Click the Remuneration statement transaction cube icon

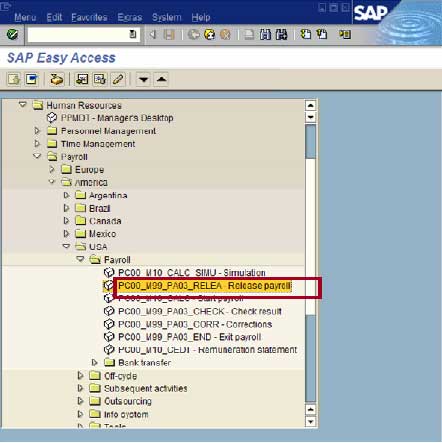click(x=109, y=350)
